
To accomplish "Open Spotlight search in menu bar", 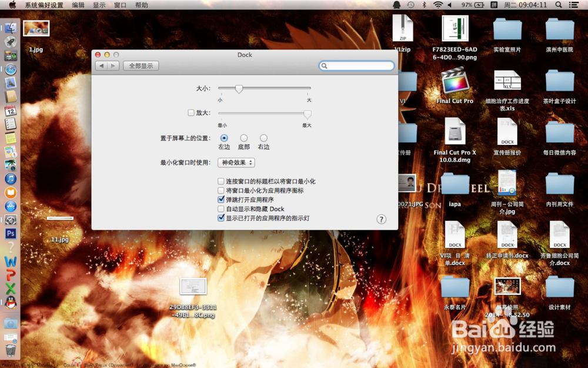I will tap(559, 5).
